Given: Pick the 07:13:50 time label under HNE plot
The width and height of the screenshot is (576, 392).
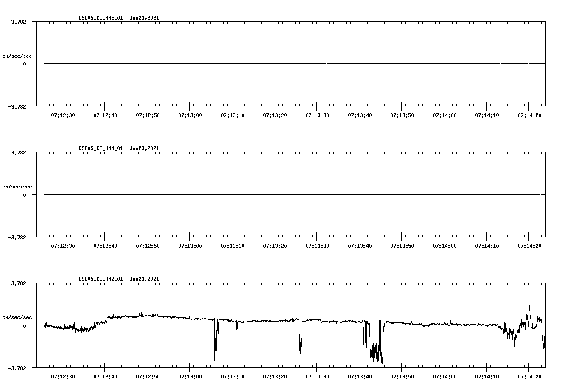Looking at the screenshot, I should pyautogui.click(x=402, y=115).
